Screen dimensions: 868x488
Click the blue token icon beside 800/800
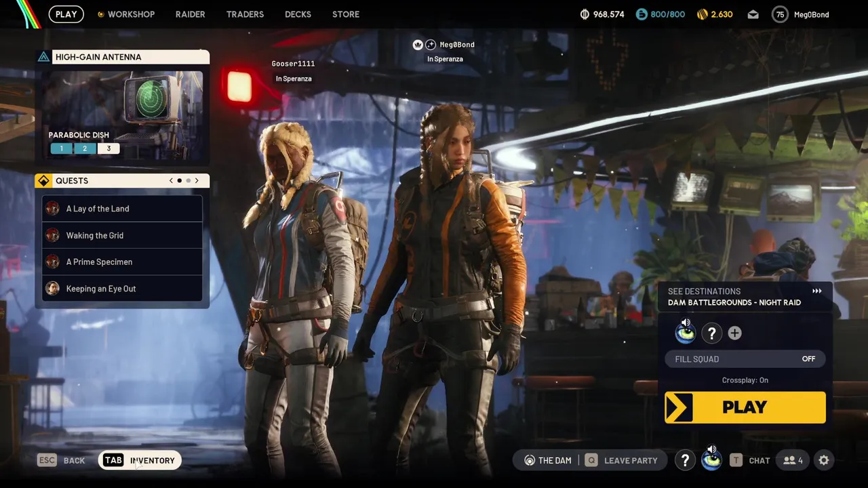pos(642,14)
